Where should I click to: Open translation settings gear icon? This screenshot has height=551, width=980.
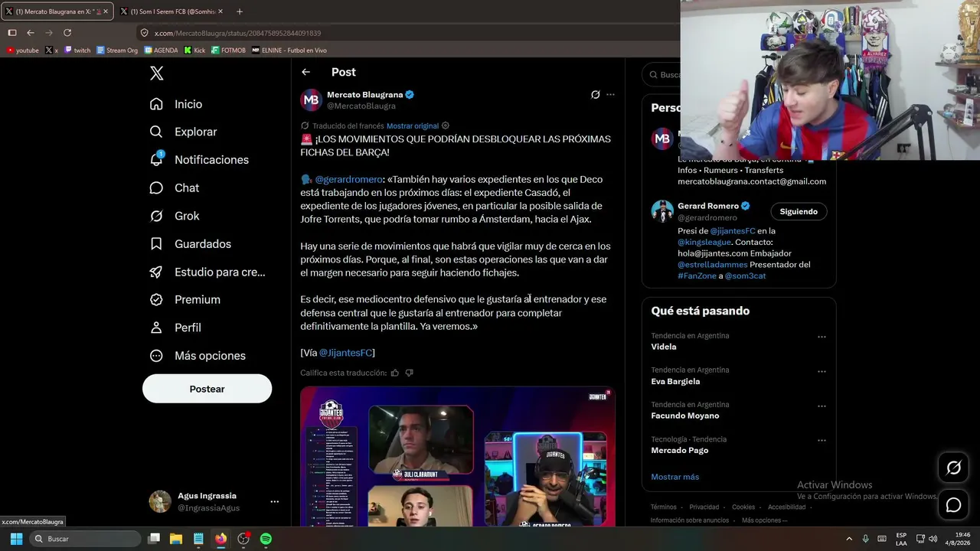click(446, 126)
